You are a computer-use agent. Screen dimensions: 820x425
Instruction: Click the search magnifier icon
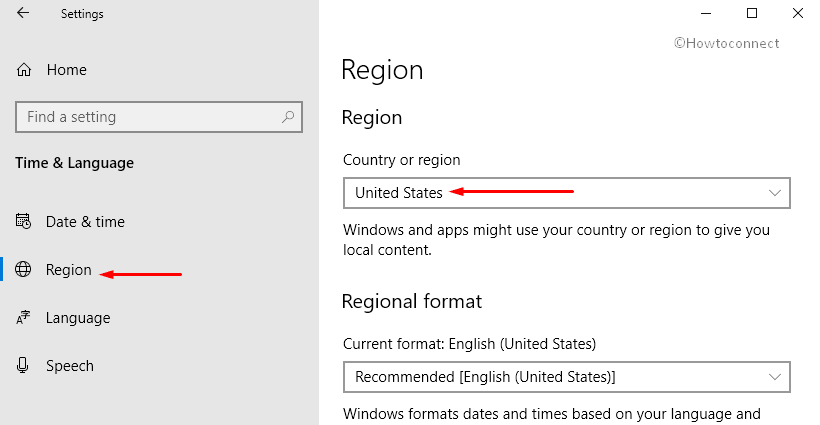tap(288, 117)
